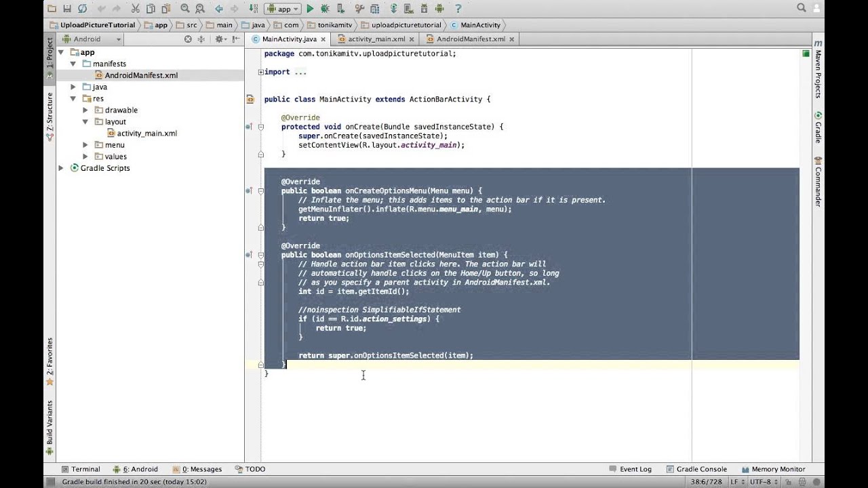868x488 pixels.
Task: Expand Gradle Scripts tree node
Action: click(x=61, y=168)
